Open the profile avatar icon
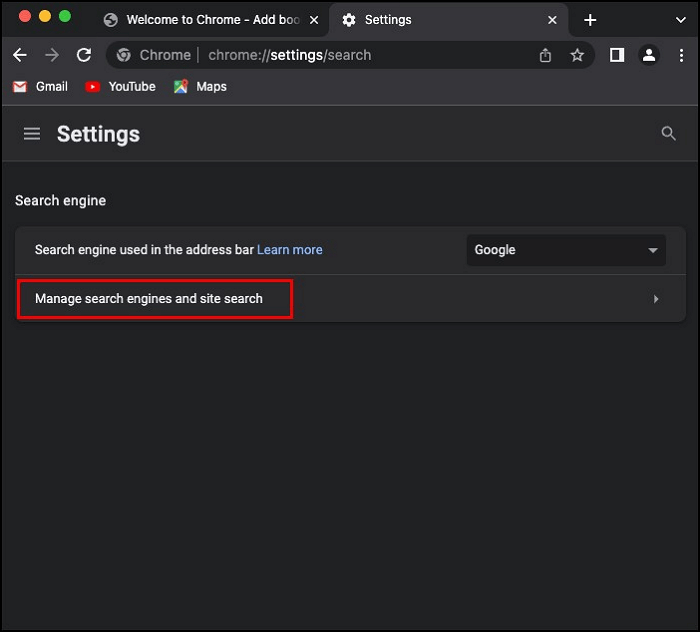700x632 pixels. [x=649, y=56]
